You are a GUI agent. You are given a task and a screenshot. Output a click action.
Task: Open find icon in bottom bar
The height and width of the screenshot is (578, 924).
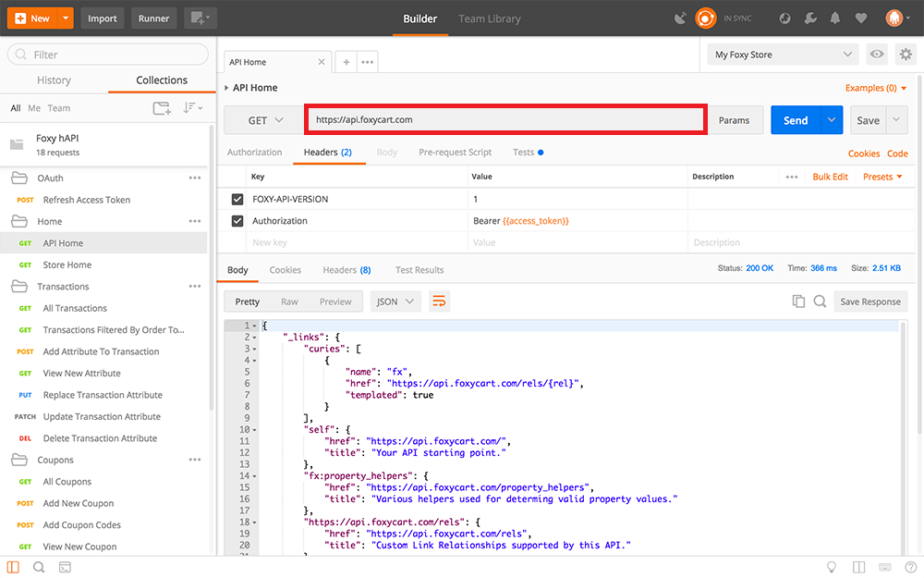coord(39,568)
